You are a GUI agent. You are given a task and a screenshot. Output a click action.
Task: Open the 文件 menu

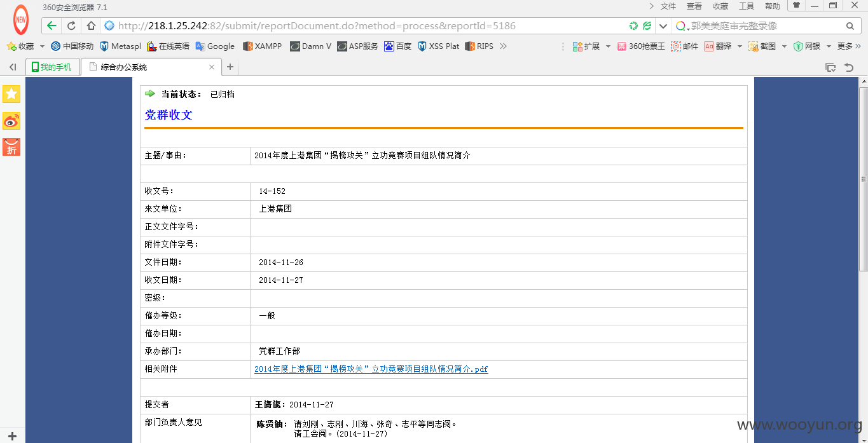click(668, 6)
